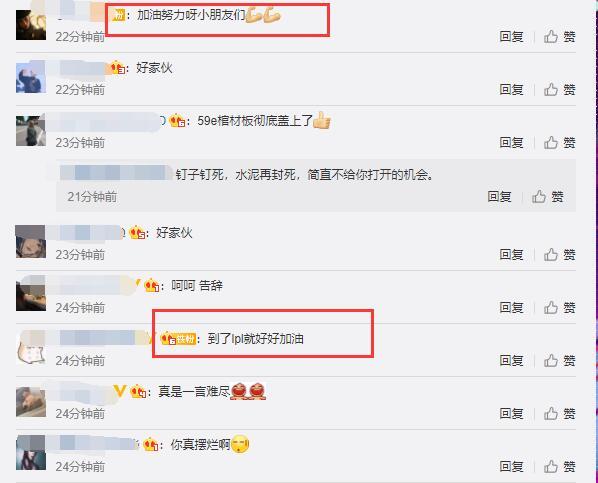This screenshot has width=598, height=483.
Task: Like the 你真摆烂啊 comment
Action: coord(559,467)
